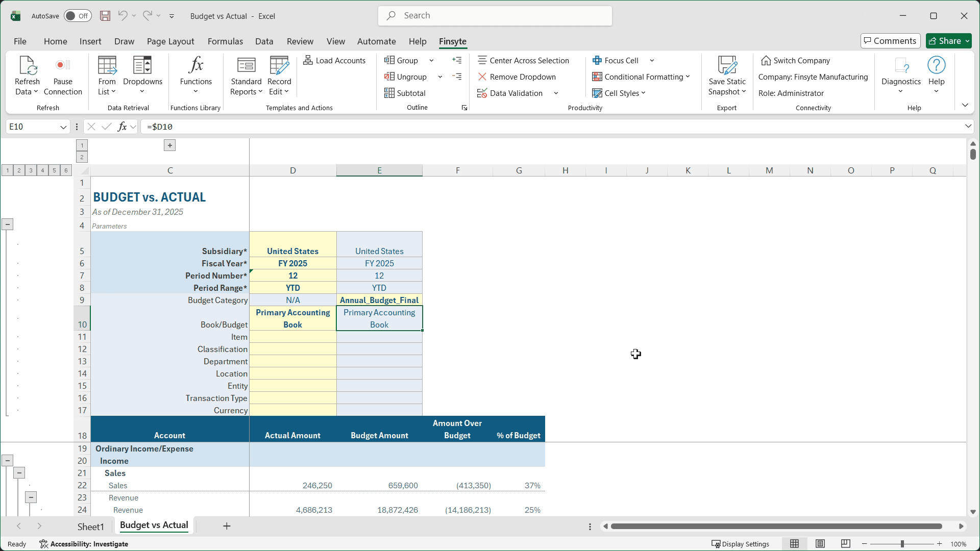This screenshot has height=551, width=980.
Task: Select outline level 3 button
Action: [x=31, y=170]
